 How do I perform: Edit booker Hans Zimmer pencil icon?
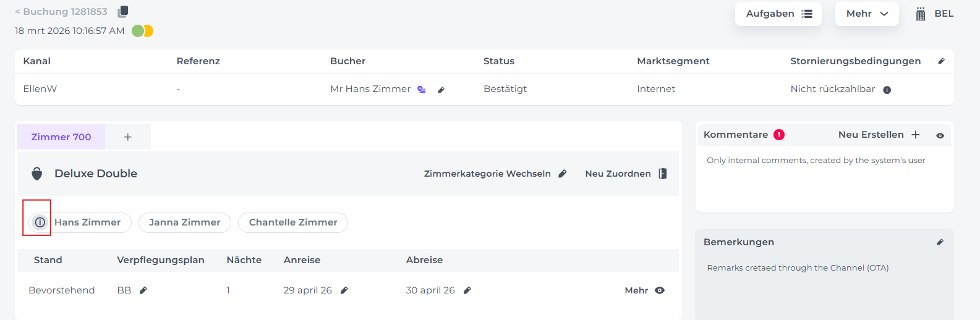coord(441,90)
